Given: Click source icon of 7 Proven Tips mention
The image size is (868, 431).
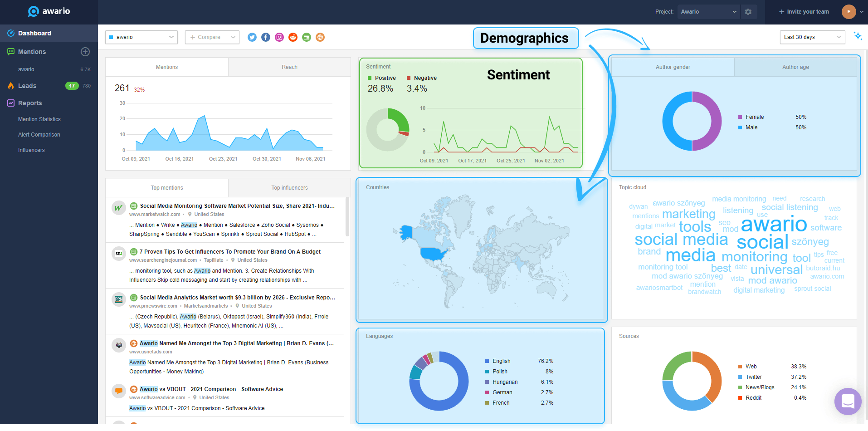Looking at the screenshot, I should coord(134,252).
